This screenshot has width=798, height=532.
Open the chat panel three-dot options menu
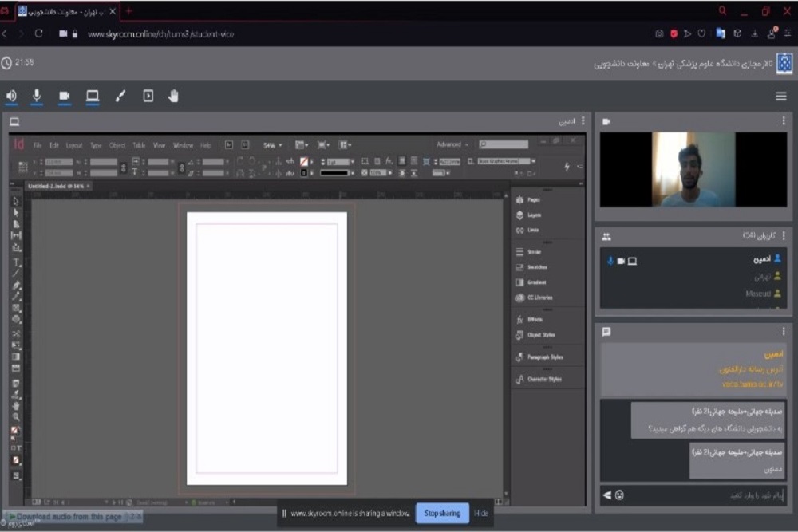click(784, 332)
